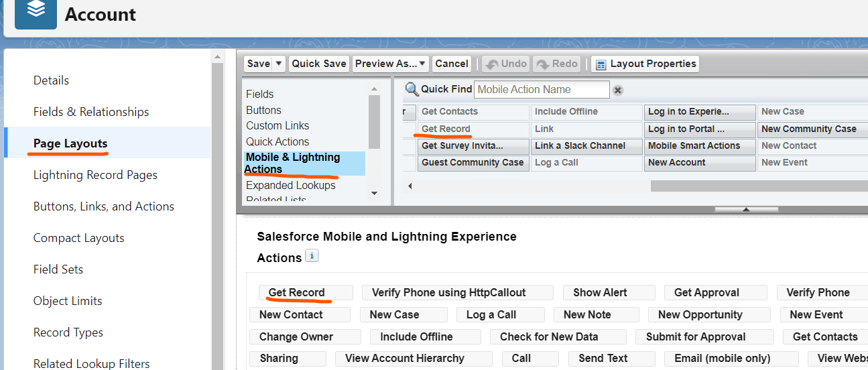Click the Actions info icon
Image resolution: width=868 pixels, height=370 pixels.
[x=312, y=255]
